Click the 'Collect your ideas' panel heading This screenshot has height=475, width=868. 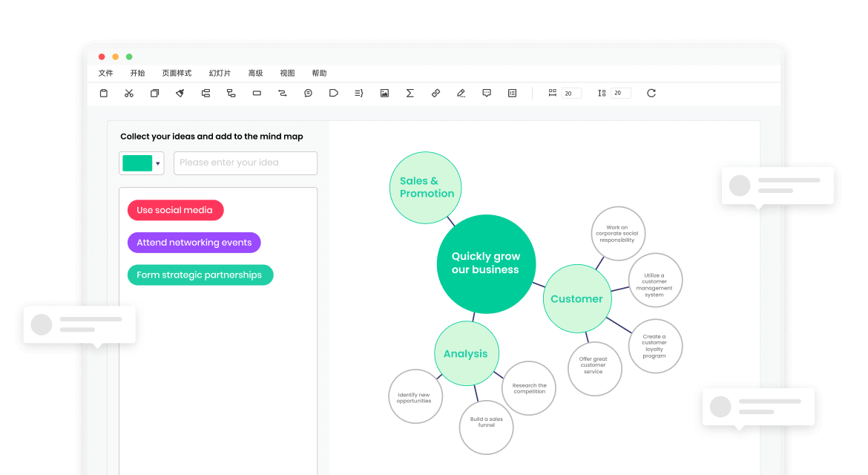point(211,136)
